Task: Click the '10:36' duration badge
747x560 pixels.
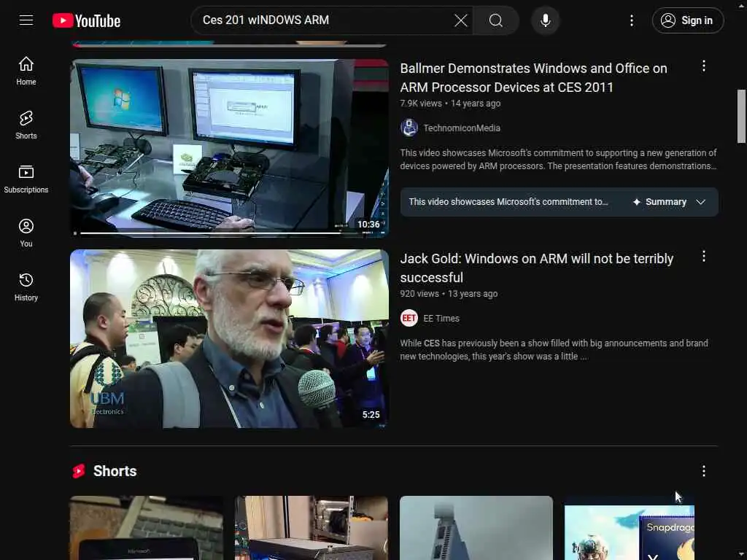Action: 368,225
